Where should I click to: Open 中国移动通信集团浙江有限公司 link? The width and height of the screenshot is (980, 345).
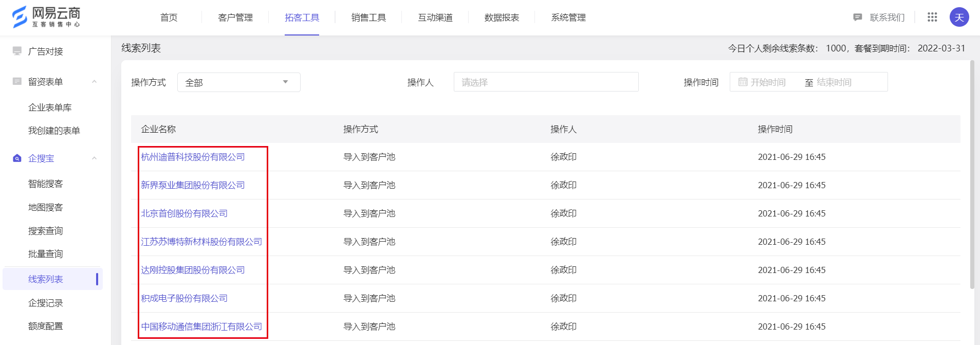tap(201, 326)
